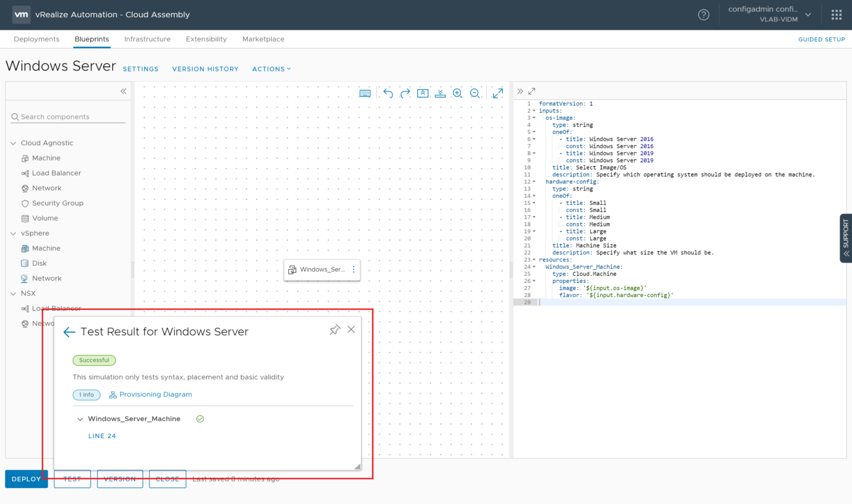Switch to the Marketplace tab
The height and width of the screenshot is (504, 852).
point(263,39)
